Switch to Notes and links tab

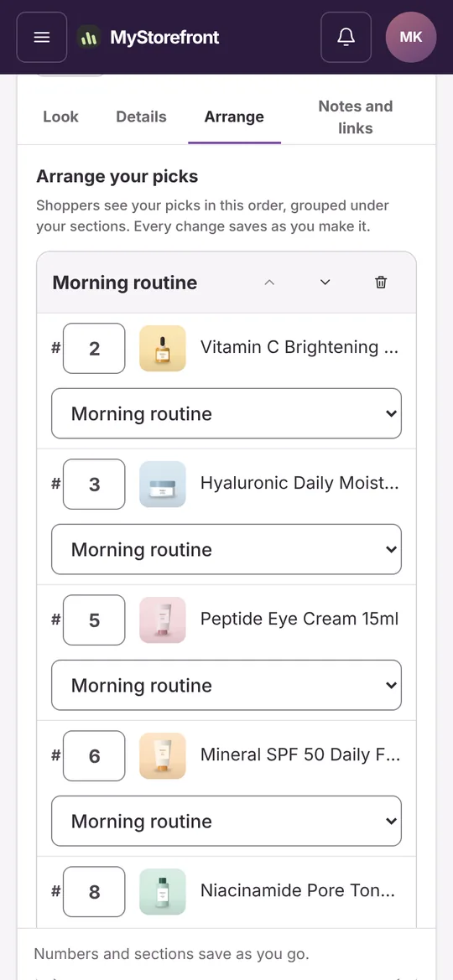[356, 117]
